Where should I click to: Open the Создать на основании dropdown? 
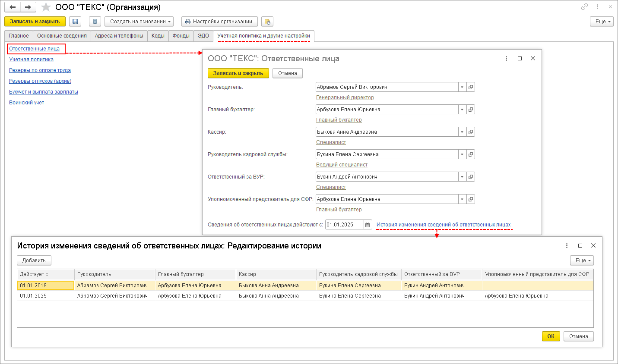[x=139, y=22]
